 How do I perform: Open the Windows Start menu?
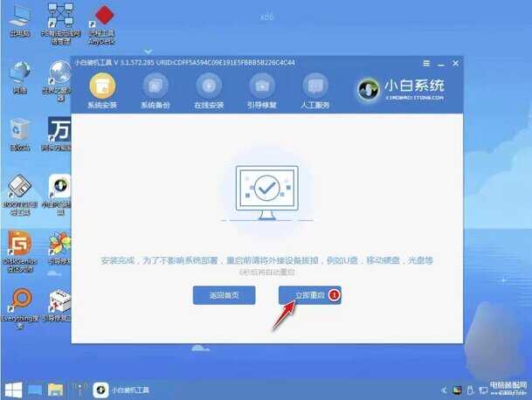(x=14, y=390)
